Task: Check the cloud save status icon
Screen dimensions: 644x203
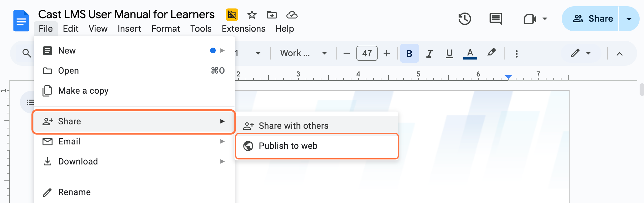Action: (292, 15)
